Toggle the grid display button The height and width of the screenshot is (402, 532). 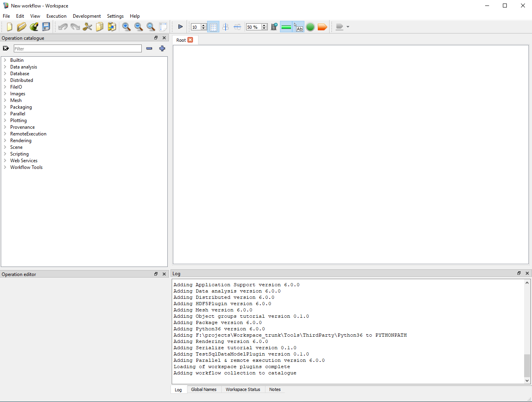click(213, 27)
